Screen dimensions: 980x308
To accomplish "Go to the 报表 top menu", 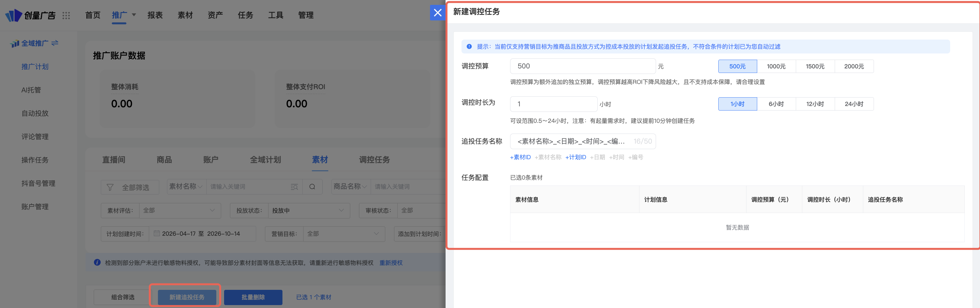I will point(155,15).
